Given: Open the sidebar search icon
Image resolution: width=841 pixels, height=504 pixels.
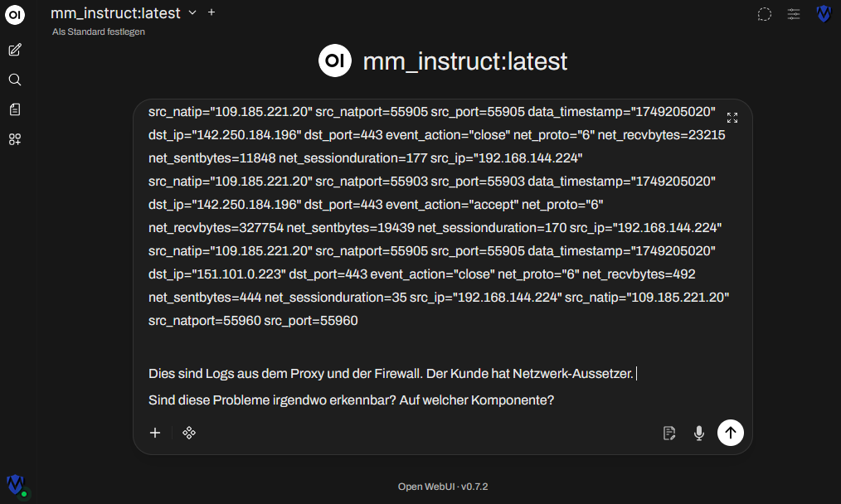Looking at the screenshot, I should [x=15, y=80].
